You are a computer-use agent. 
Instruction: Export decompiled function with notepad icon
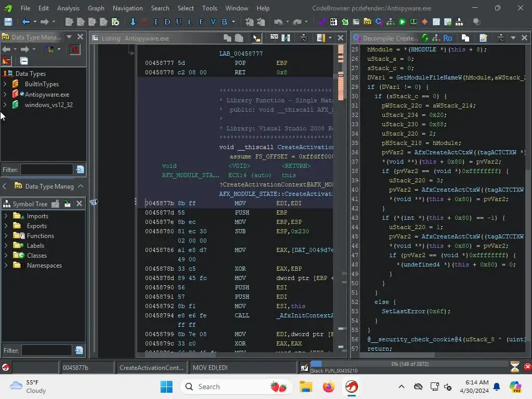483,38
